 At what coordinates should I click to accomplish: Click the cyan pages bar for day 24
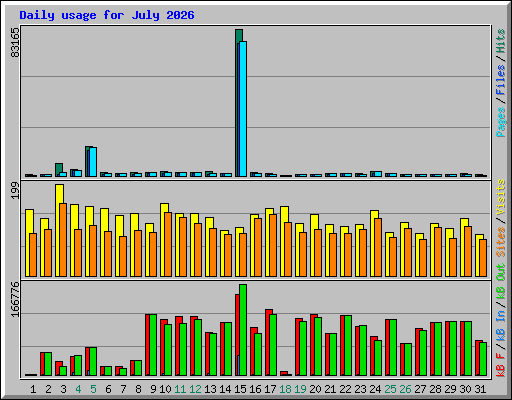pyautogui.click(x=378, y=174)
